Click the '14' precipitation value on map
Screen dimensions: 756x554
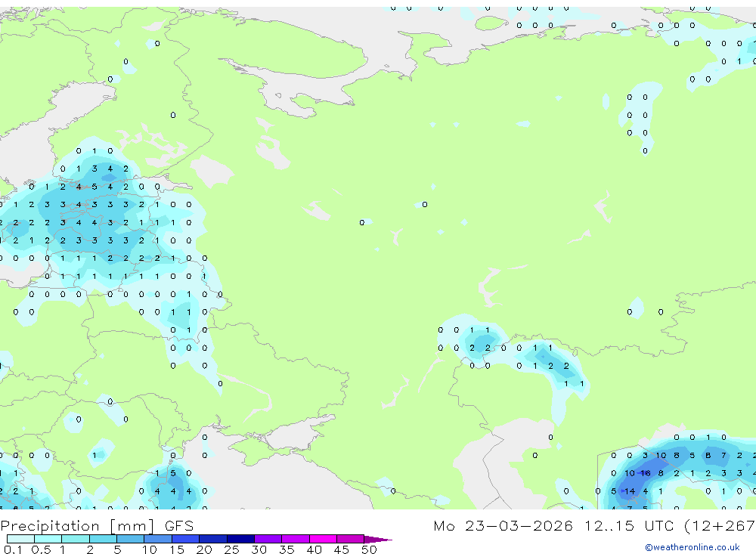click(x=630, y=491)
